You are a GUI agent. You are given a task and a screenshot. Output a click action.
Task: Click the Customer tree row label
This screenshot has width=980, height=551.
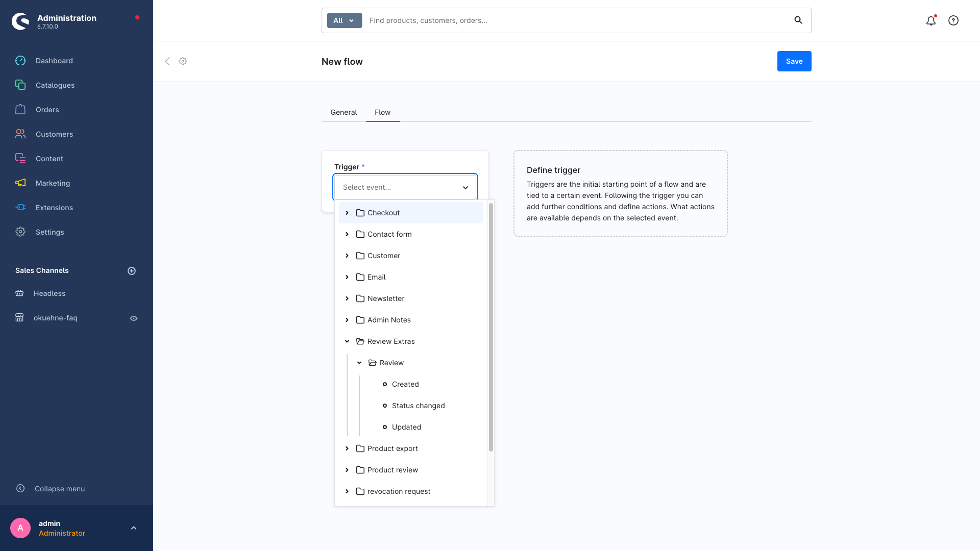click(384, 256)
